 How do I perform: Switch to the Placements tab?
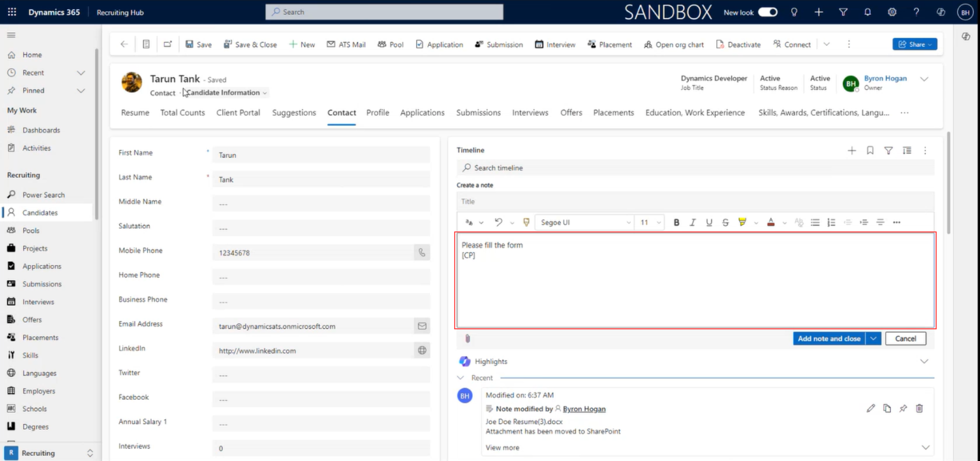tap(613, 113)
